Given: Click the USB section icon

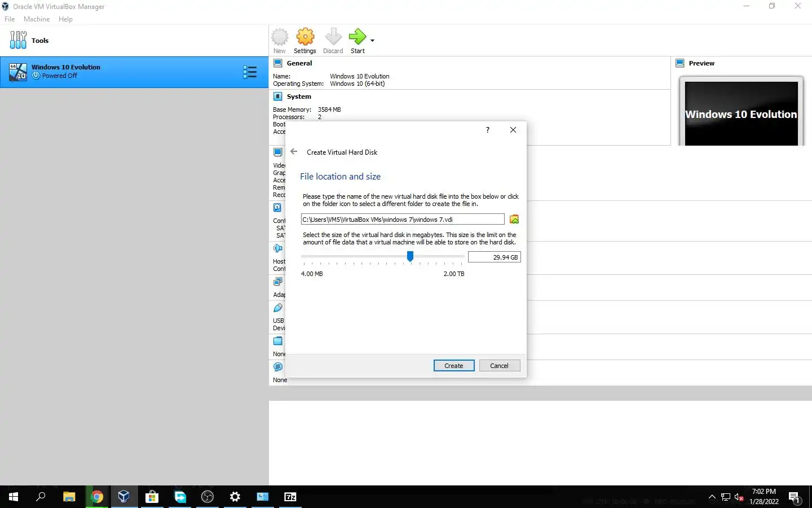Looking at the screenshot, I should point(278,308).
